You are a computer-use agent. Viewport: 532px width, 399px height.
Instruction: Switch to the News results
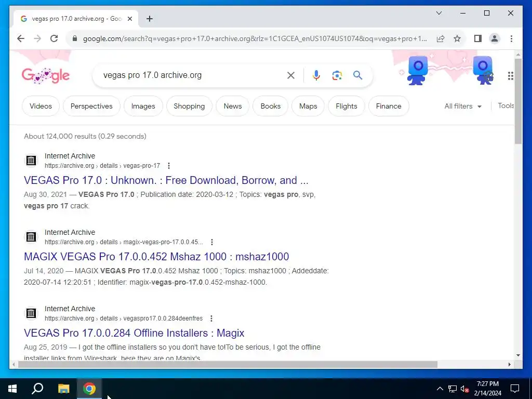pos(233,106)
